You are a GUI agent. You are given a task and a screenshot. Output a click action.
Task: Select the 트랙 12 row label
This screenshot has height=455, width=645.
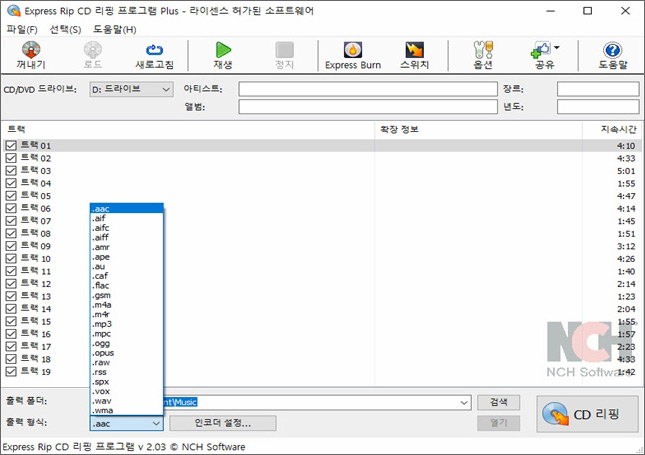point(36,284)
